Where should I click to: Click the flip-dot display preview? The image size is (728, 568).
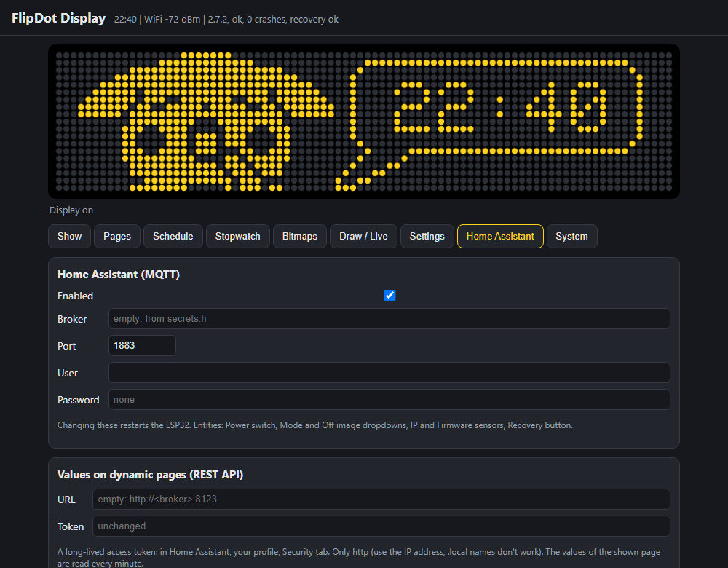[x=364, y=122]
